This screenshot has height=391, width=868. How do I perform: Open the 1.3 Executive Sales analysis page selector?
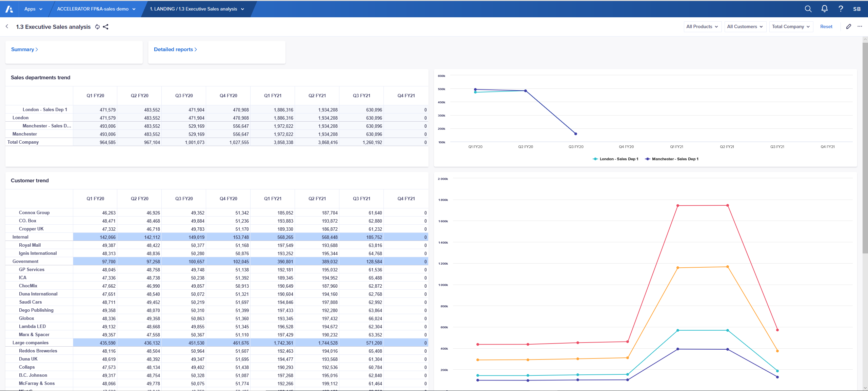pos(197,9)
